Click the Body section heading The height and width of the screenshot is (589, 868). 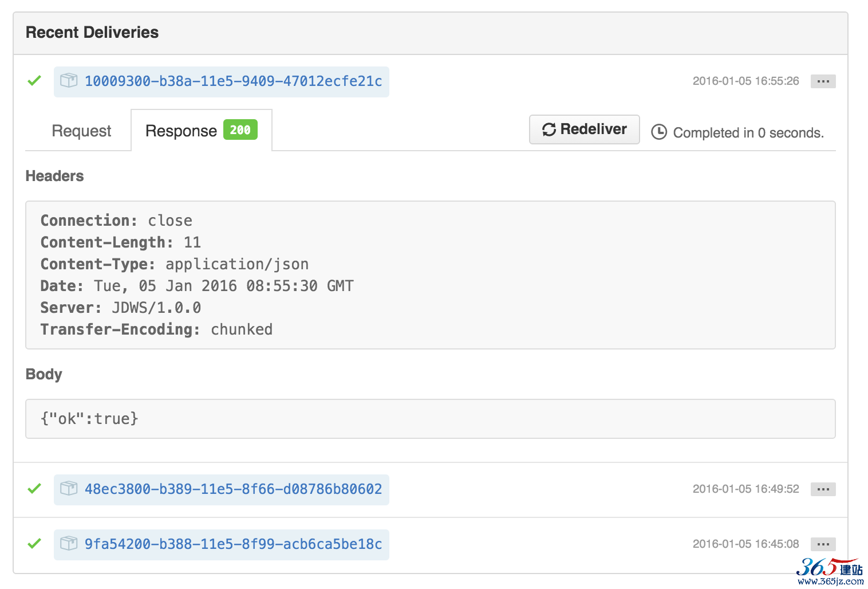click(44, 375)
